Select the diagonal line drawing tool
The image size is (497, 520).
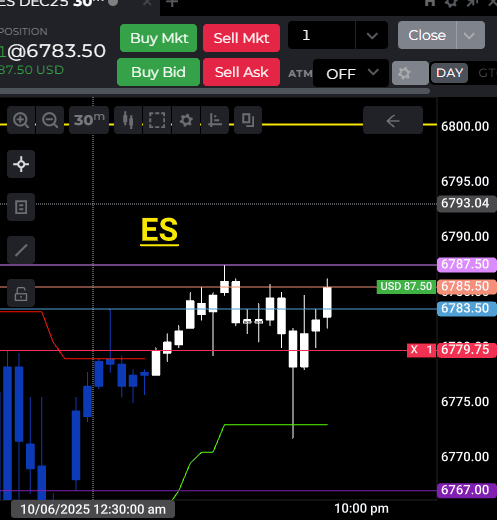[21, 250]
